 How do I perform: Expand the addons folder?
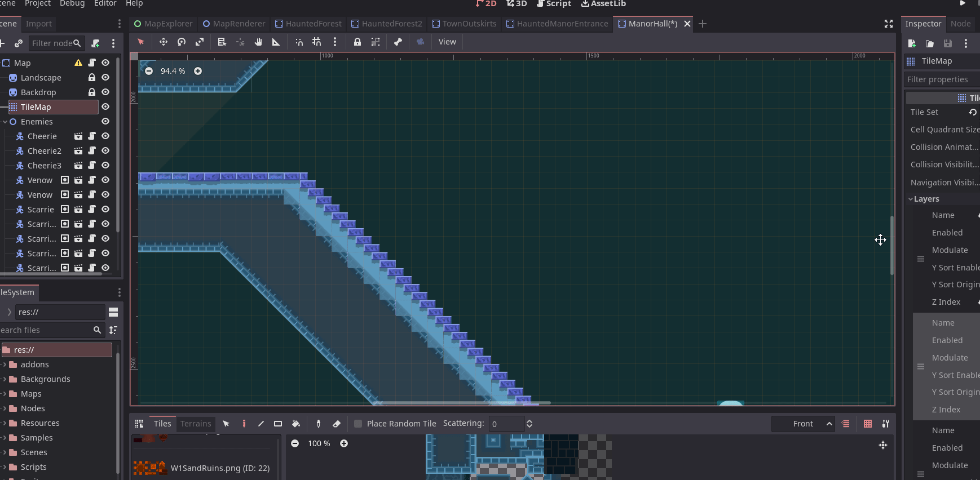coord(5,365)
